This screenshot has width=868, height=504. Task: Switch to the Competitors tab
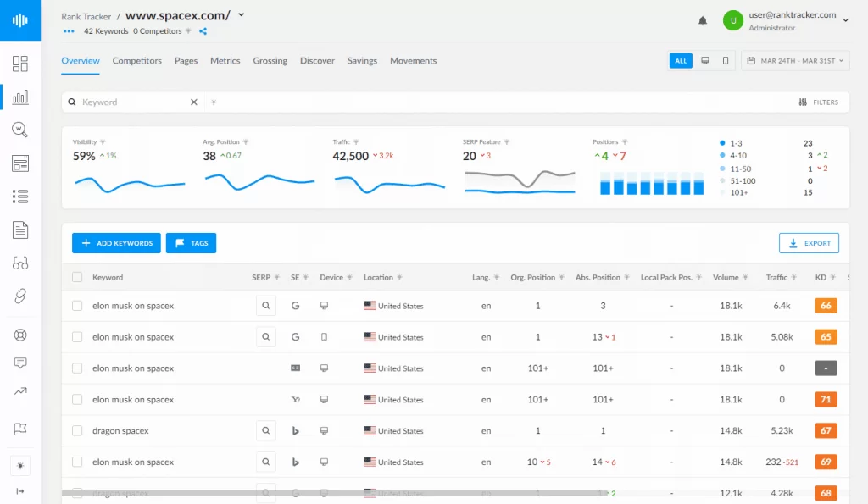click(x=136, y=60)
